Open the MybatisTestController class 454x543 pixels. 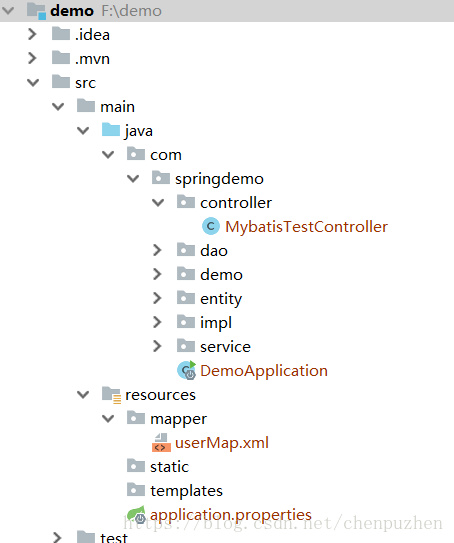coord(306,227)
